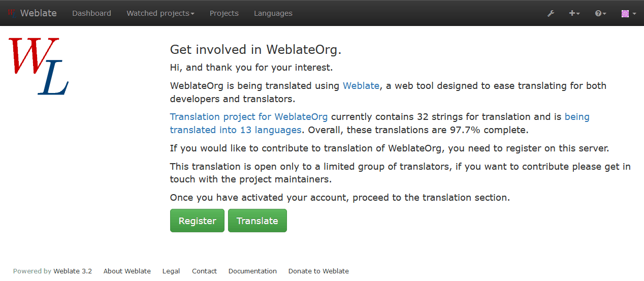Image resolution: width=644 pixels, height=281 pixels.
Task: Open About Weblate in footer
Action: 127,271
